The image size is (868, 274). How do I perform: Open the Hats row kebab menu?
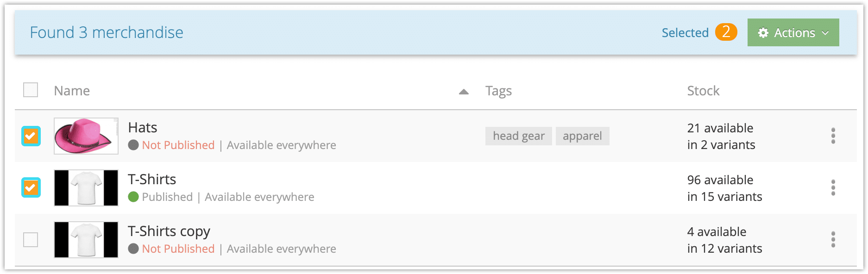pyautogui.click(x=833, y=136)
